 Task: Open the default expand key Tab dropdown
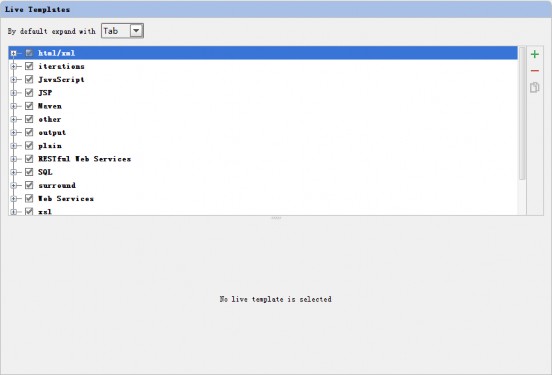point(136,31)
